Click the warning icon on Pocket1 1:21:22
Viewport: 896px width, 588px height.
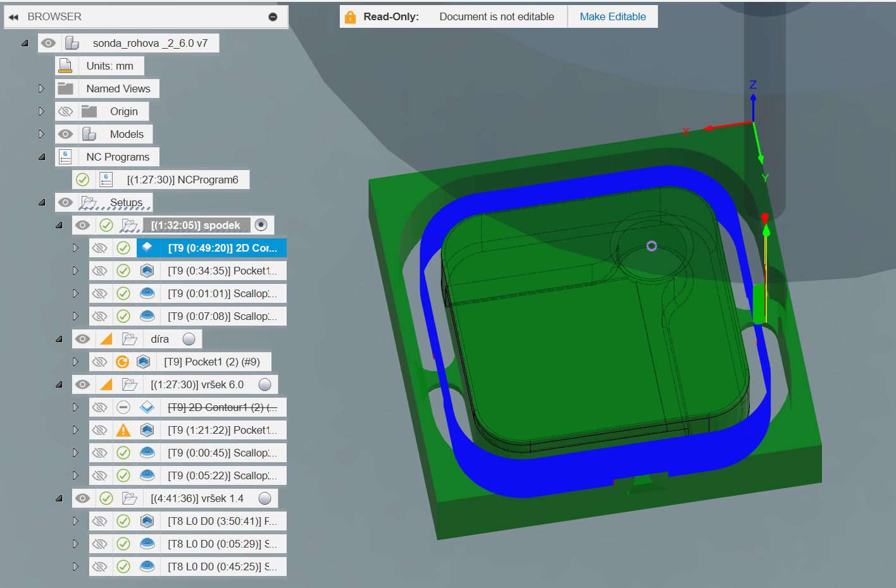[123, 430]
